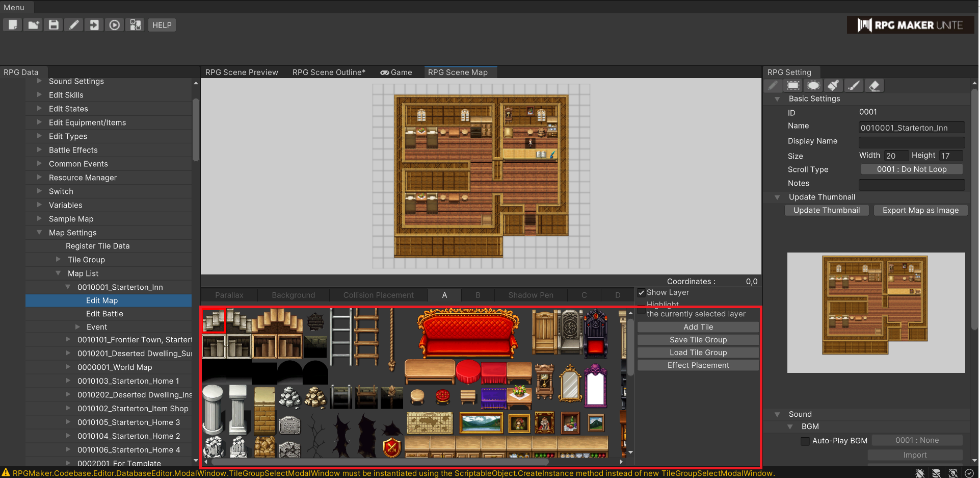The height and width of the screenshot is (478, 980).
Task: Select the Collision Placement layer tab
Action: [379, 295]
